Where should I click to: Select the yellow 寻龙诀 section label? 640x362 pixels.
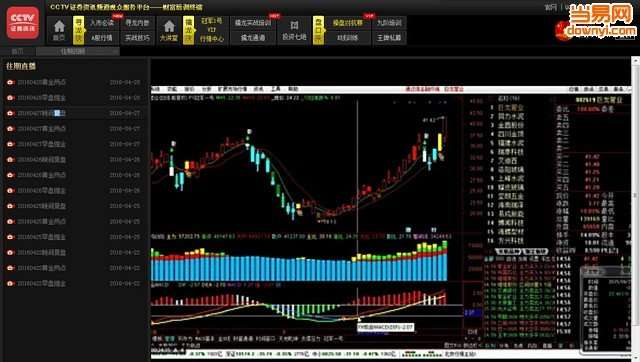tap(78, 30)
